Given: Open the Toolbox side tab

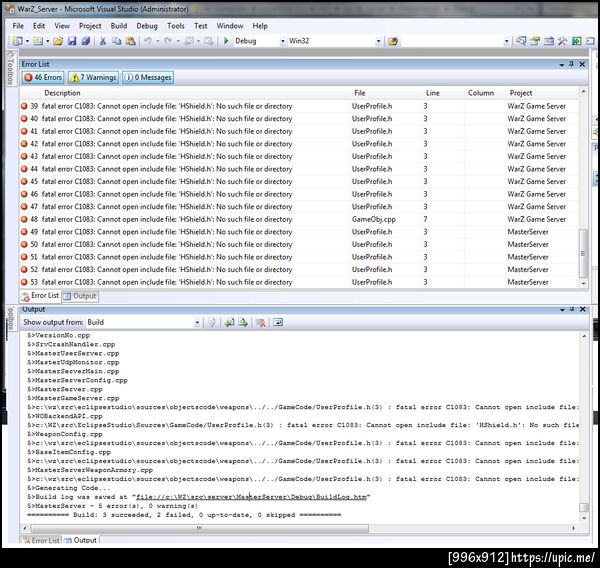Looking at the screenshot, I should coord(10,69).
